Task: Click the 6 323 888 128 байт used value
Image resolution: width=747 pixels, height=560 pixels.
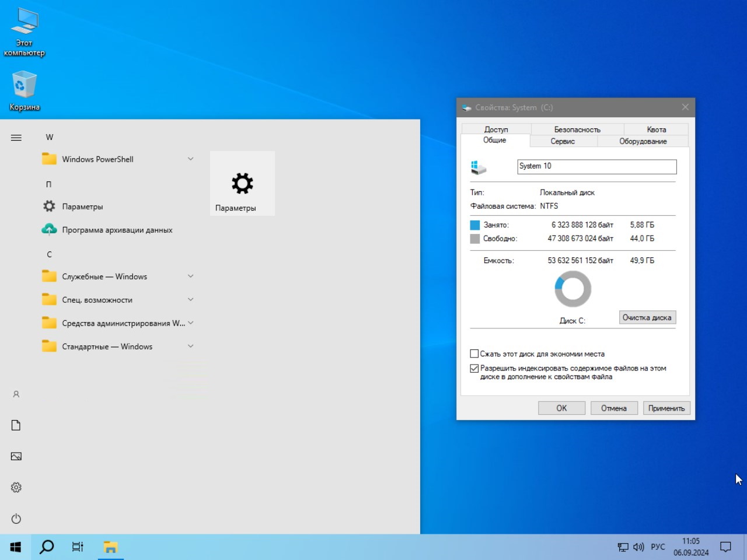Action: click(582, 225)
